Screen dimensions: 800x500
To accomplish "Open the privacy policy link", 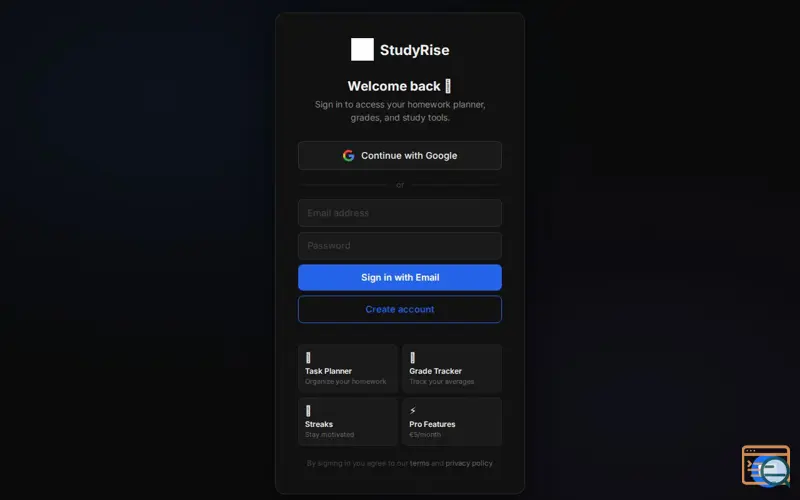I will [469, 463].
